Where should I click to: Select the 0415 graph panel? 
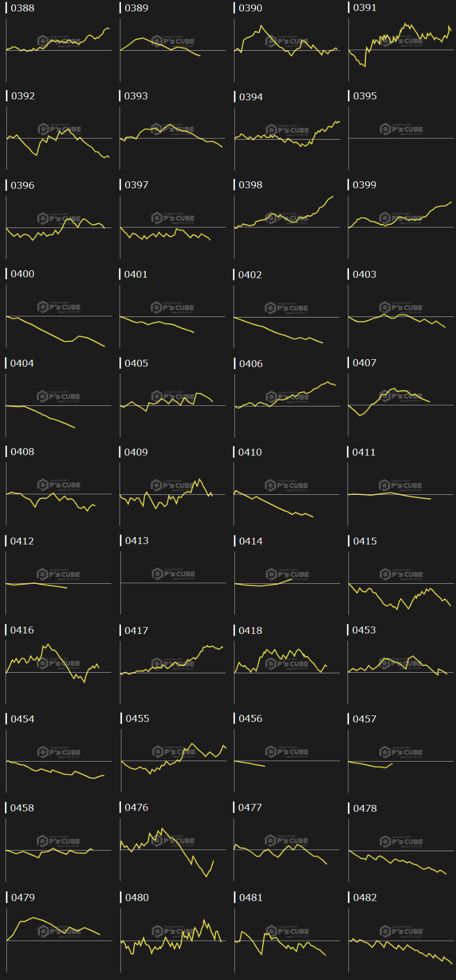[401, 583]
